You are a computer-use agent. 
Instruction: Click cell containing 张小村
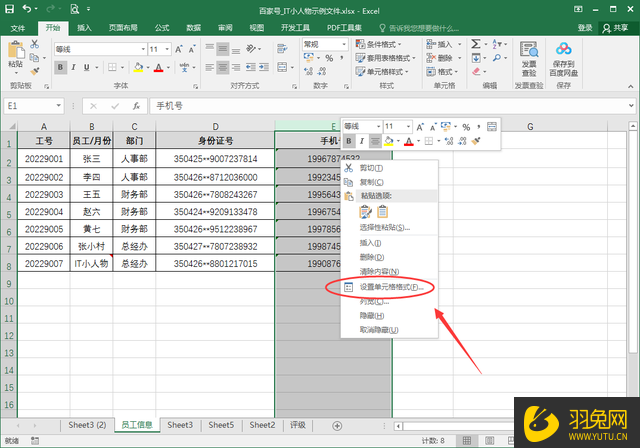(x=91, y=246)
